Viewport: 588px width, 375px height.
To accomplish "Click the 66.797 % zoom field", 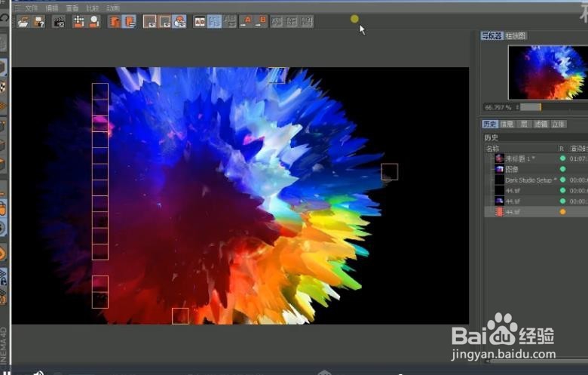I will point(499,107).
